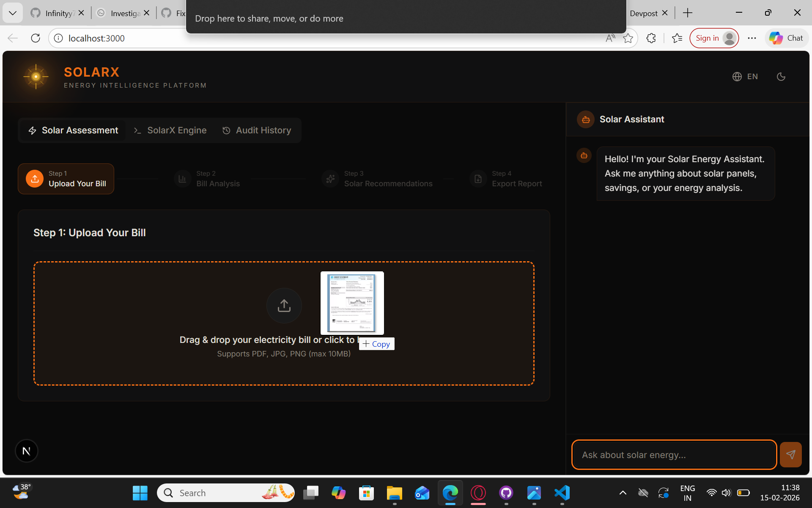This screenshot has height=508, width=812.
Task: Open Visual Studio Code from taskbar
Action: click(x=562, y=493)
